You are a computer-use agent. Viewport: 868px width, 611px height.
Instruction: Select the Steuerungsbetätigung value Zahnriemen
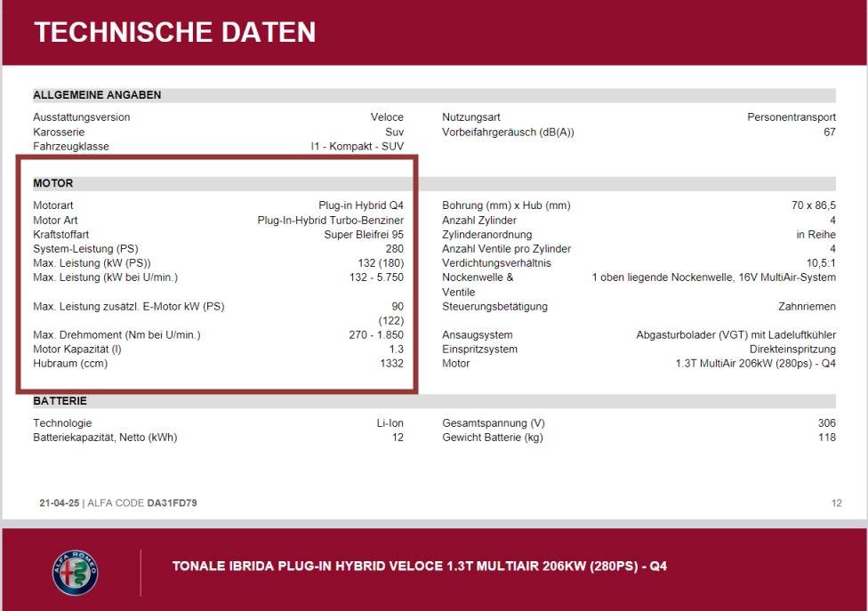[808, 307]
